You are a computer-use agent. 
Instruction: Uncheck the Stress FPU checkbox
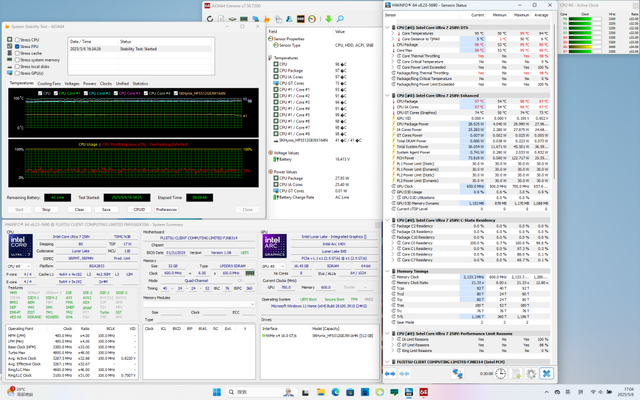tap(17, 47)
